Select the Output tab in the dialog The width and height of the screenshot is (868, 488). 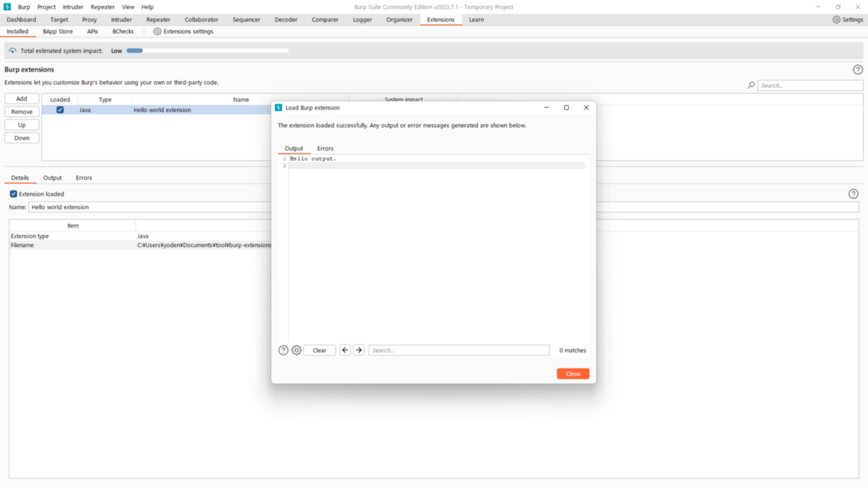[x=294, y=149]
